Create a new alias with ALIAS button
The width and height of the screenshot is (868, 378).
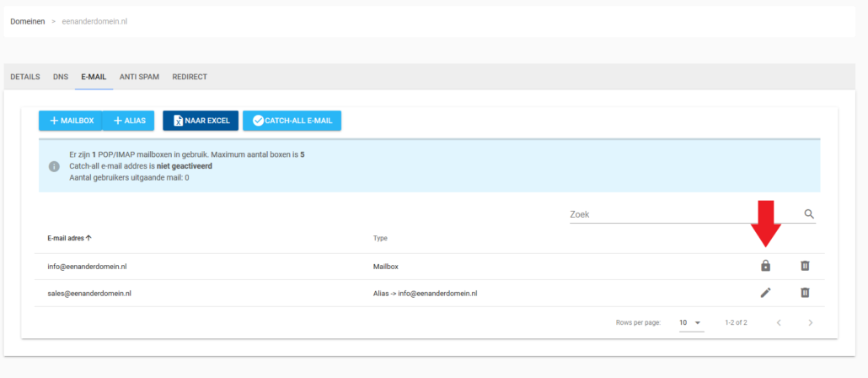tap(129, 121)
